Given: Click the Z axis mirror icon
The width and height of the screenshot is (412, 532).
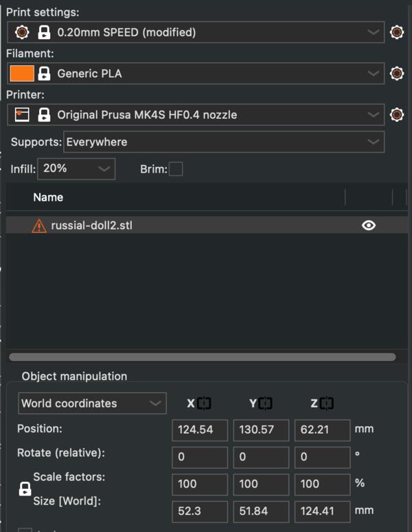Looking at the screenshot, I should click(x=327, y=403).
